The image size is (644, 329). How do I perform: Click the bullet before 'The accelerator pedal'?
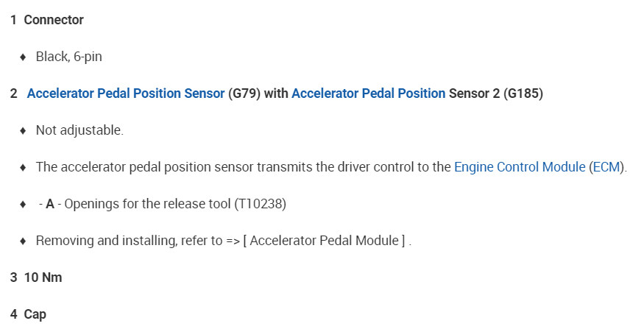coord(24,168)
